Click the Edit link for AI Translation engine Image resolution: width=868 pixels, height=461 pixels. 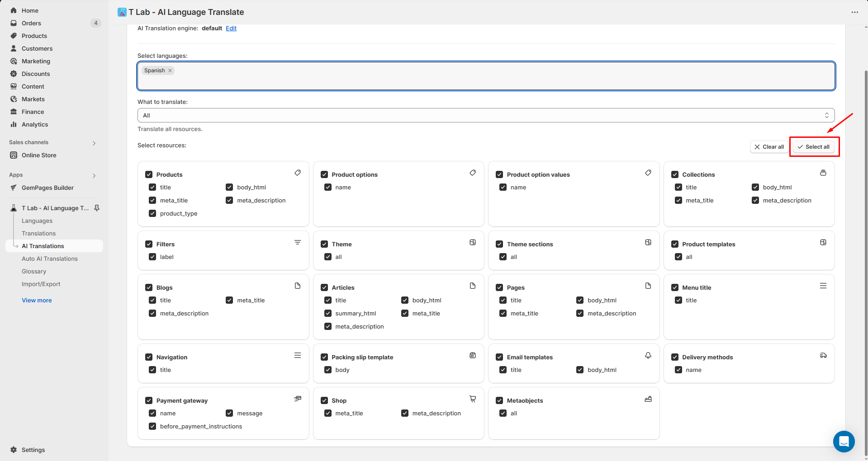pyautogui.click(x=231, y=28)
